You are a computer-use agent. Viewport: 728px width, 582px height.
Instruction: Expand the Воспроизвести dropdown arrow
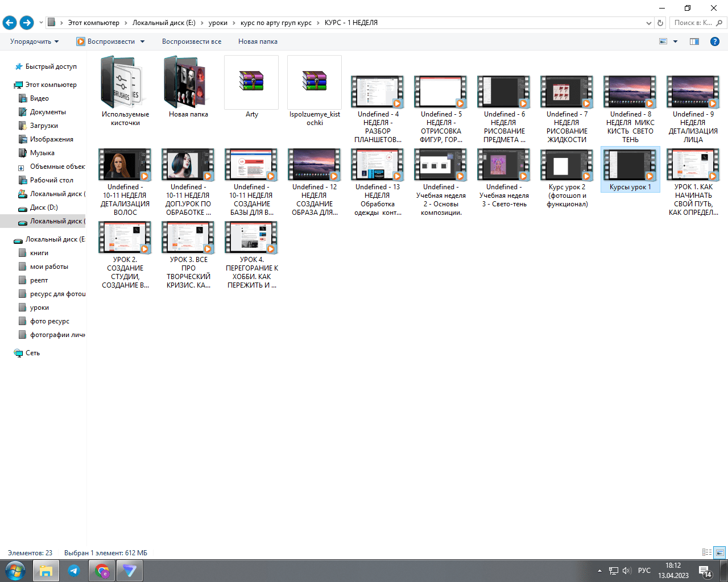point(142,41)
